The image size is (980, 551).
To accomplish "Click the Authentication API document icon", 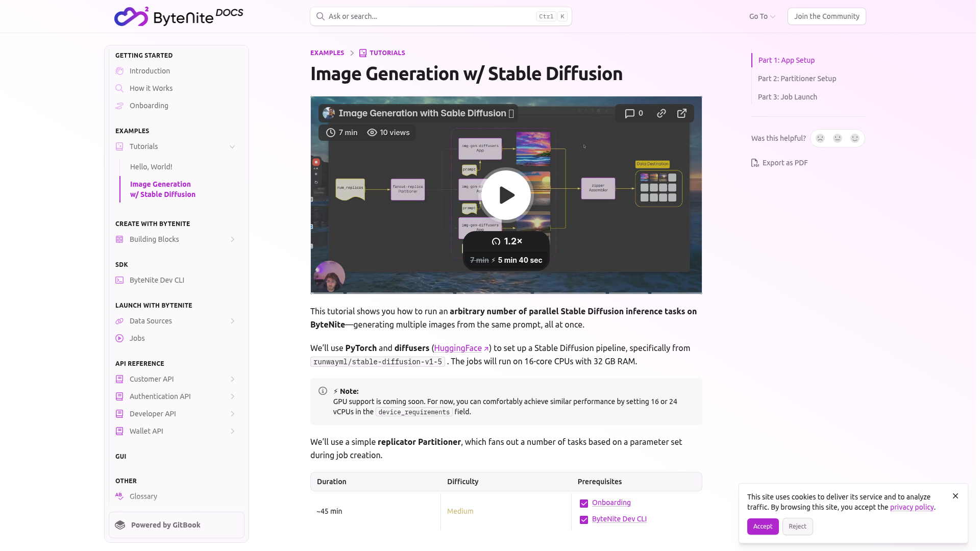I will 119,396.
